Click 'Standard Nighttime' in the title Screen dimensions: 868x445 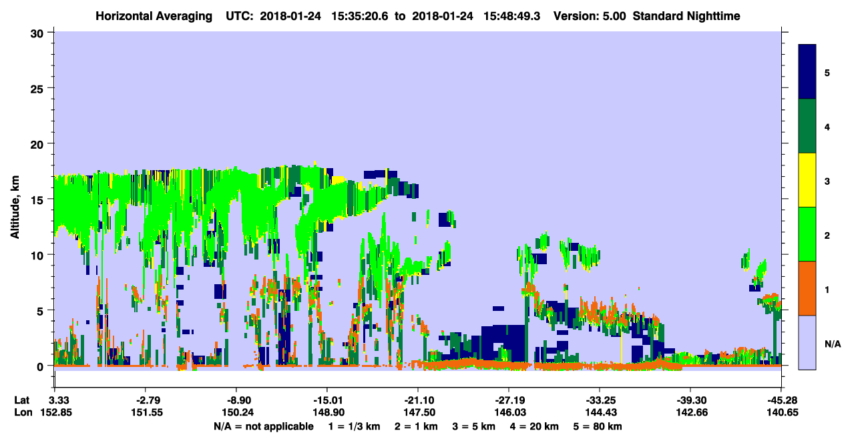point(686,16)
